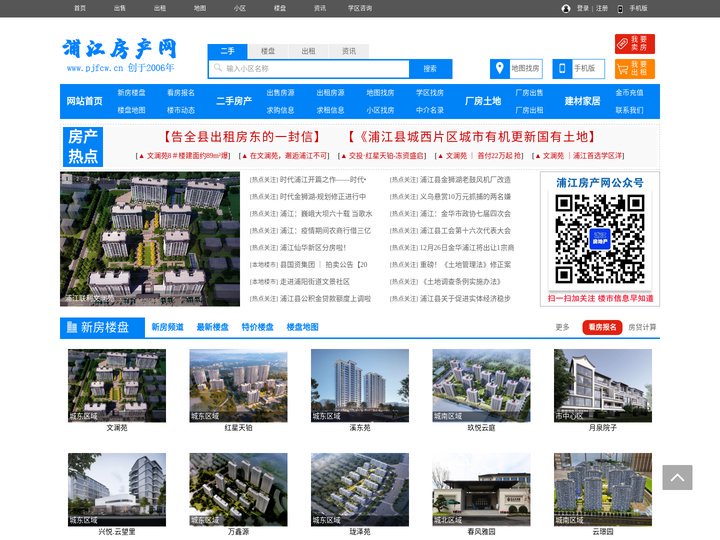
Task: Click the 注册 link
Action: 602,8
